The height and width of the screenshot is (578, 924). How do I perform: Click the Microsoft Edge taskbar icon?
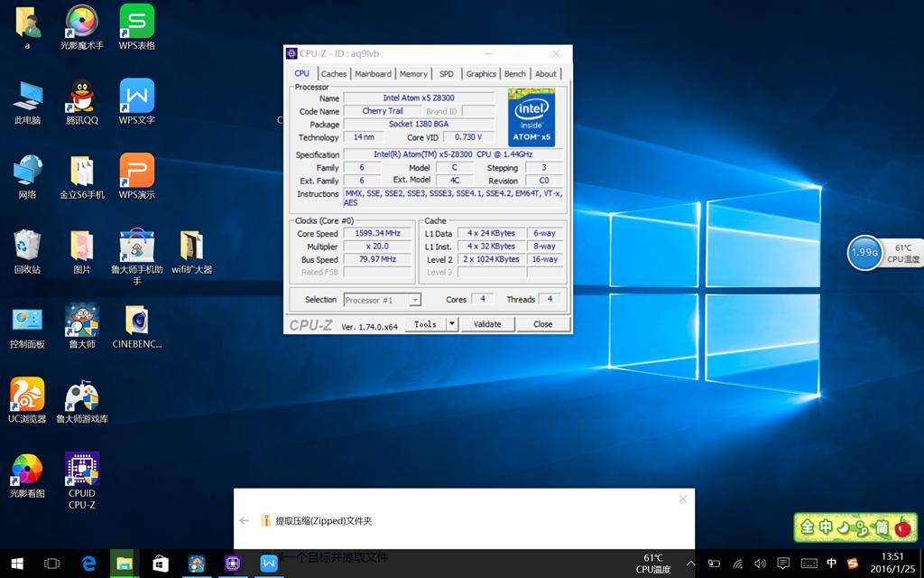(88, 564)
